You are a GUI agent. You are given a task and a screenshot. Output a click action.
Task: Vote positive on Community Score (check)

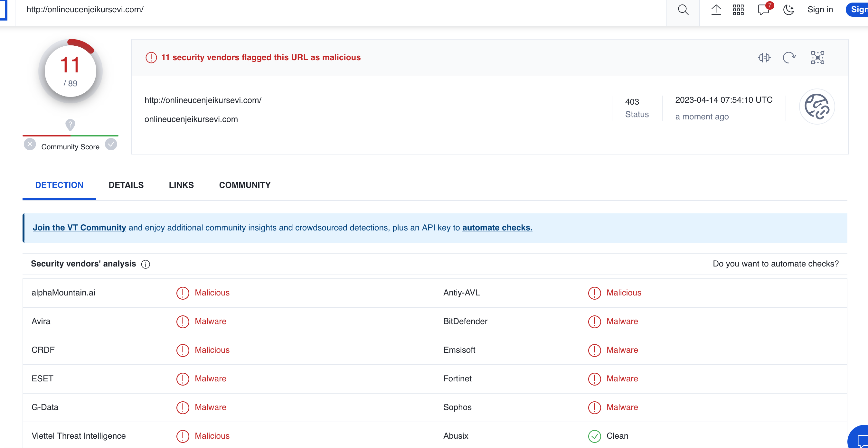point(111,144)
